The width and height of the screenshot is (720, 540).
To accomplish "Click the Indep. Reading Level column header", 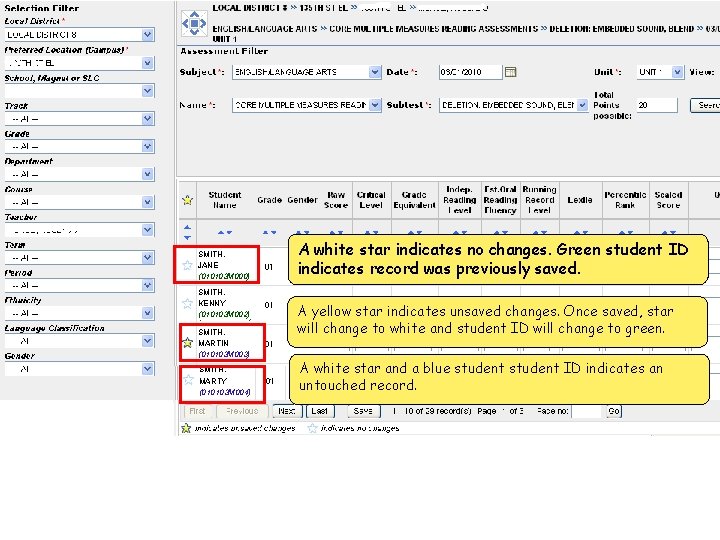I will [460, 200].
